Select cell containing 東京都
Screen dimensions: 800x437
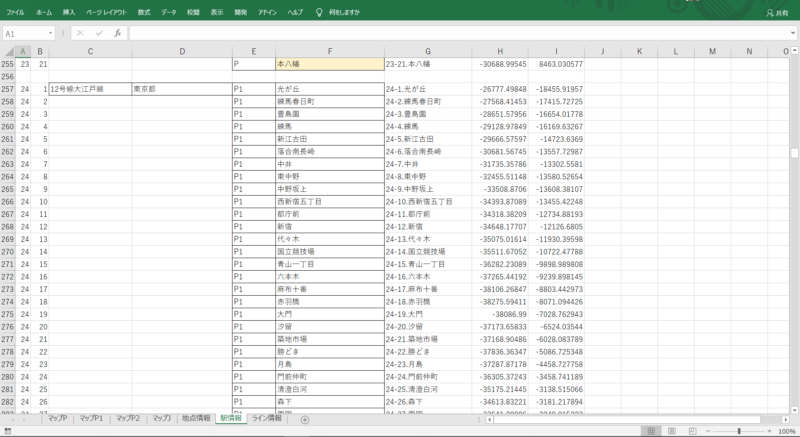click(x=182, y=89)
